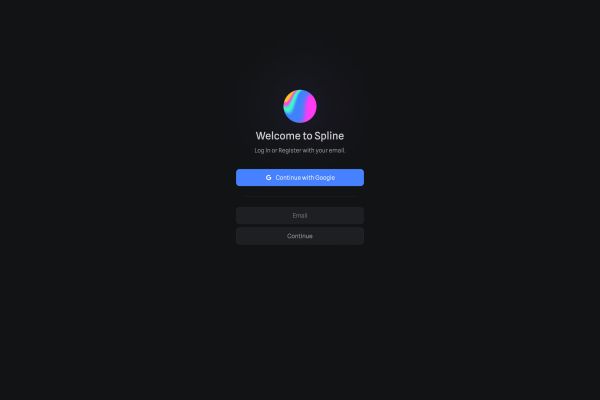
Task: Click the pink-blue Spline logo icon
Action: (x=300, y=106)
